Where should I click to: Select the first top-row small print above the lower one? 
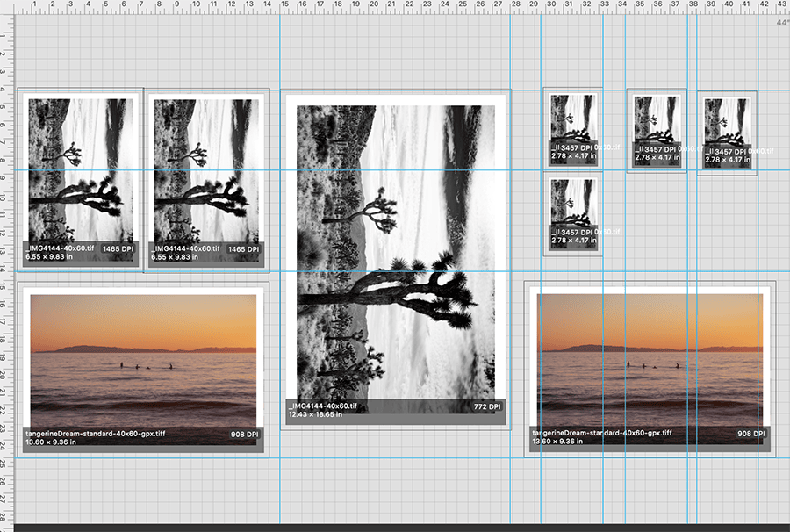coord(573,129)
